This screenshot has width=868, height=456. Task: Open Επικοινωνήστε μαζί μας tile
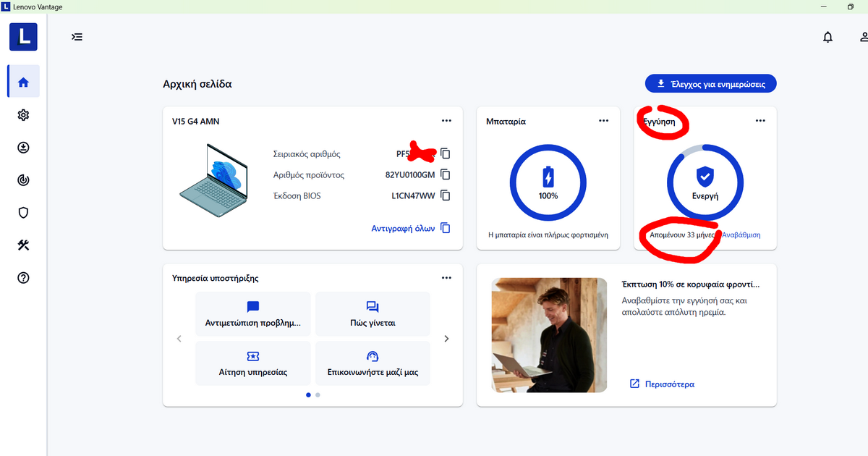click(x=373, y=363)
